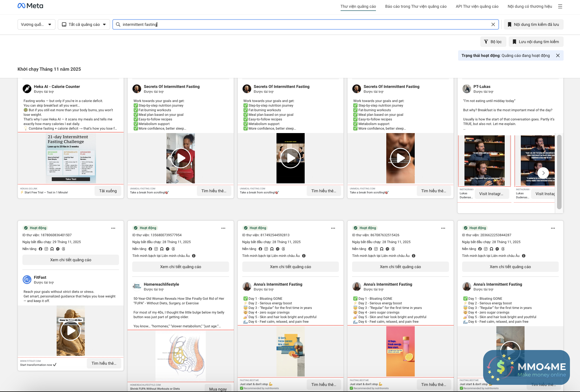
Task: Click Xem chi tiết quảng cáo for FitFast
Action: 71,260
